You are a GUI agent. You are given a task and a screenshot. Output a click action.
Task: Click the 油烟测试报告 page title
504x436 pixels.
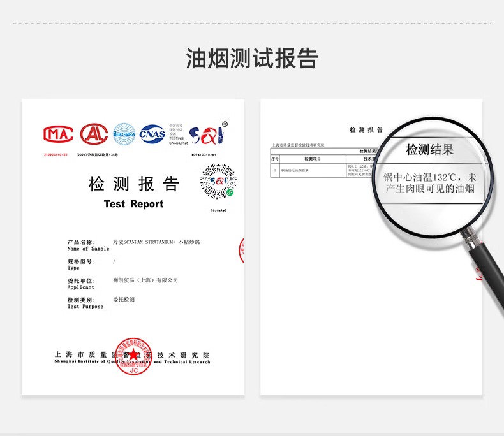click(252, 58)
